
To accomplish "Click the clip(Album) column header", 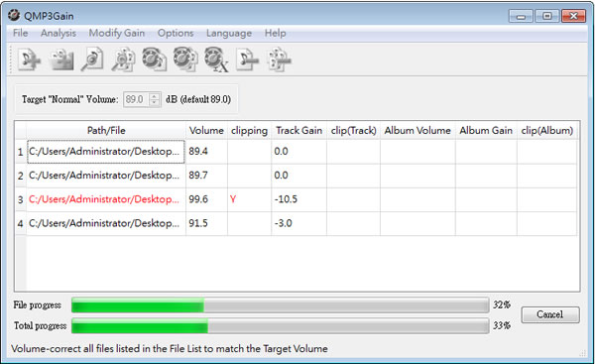I will click(x=546, y=131).
